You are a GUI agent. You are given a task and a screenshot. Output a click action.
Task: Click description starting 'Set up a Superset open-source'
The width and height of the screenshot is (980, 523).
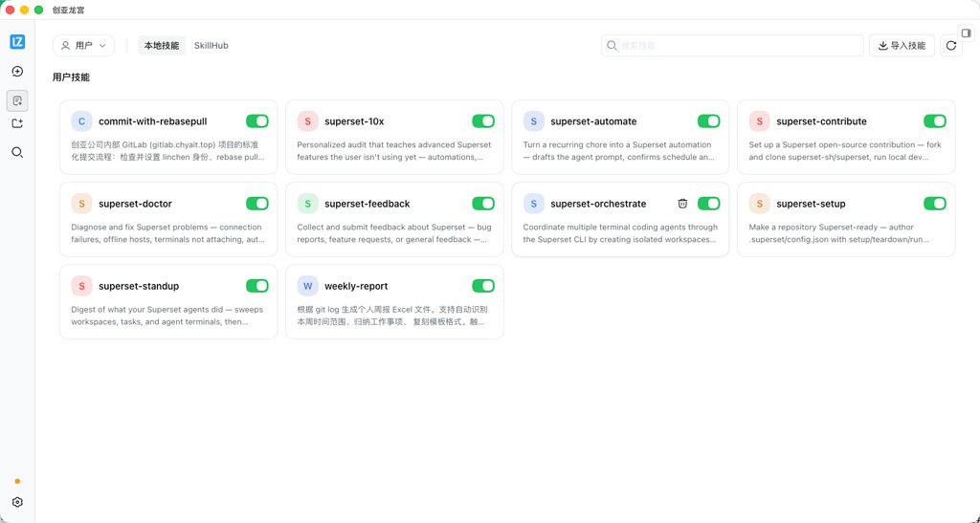coord(845,150)
